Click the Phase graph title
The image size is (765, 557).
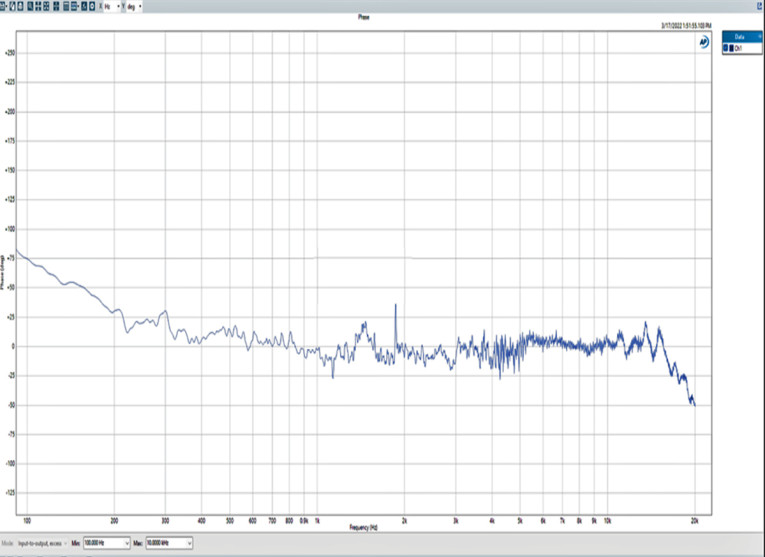tap(363, 17)
